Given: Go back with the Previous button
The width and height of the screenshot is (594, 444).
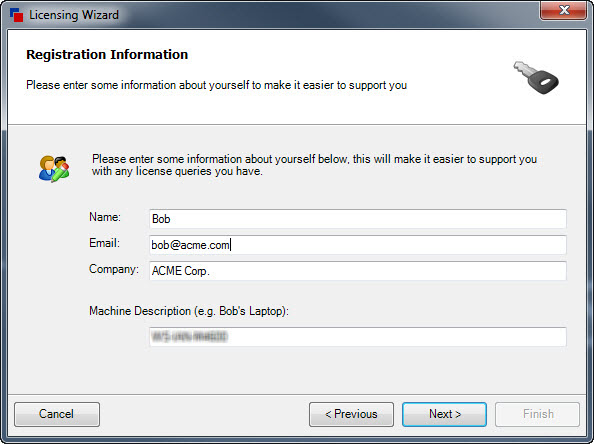Looking at the screenshot, I should coord(351,414).
